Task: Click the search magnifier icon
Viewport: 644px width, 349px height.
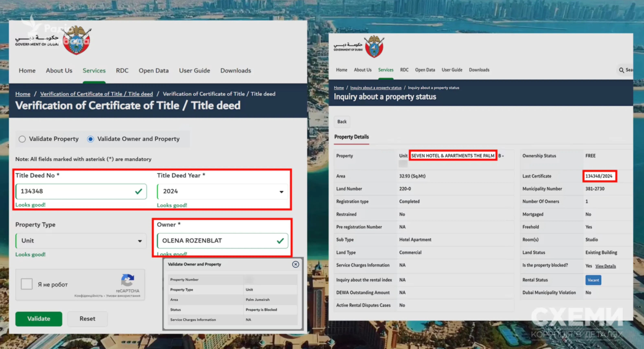Action: [621, 70]
